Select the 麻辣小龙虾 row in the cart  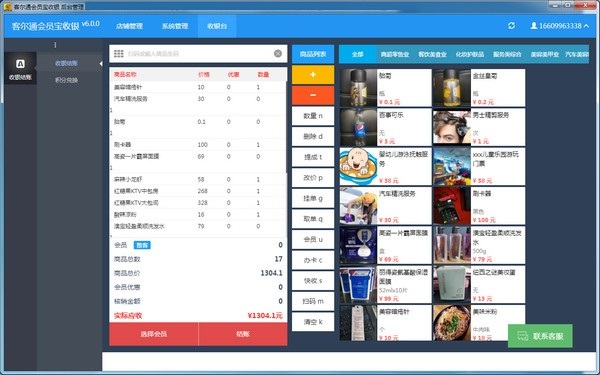tap(198, 179)
